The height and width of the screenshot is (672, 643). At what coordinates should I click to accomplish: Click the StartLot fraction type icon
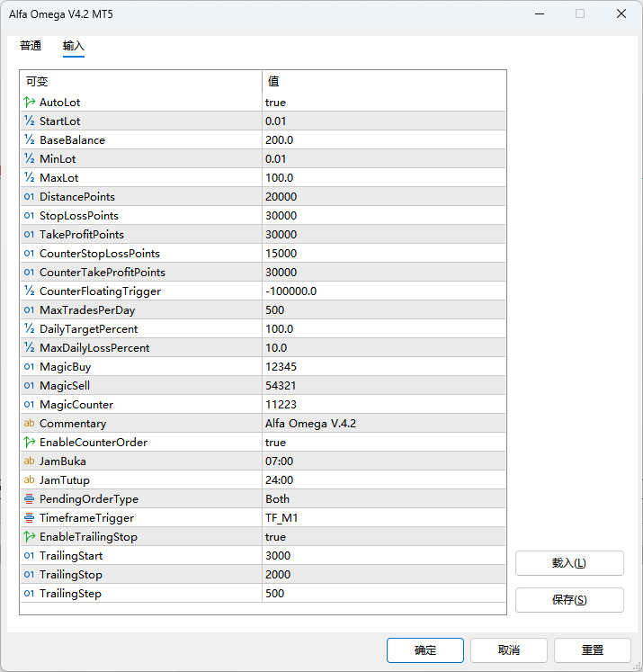pos(30,121)
